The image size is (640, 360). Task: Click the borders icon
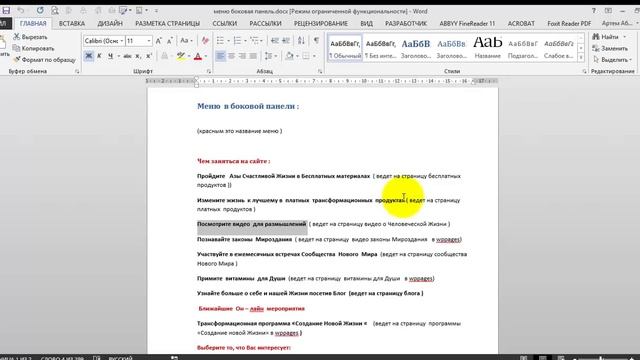[306, 56]
